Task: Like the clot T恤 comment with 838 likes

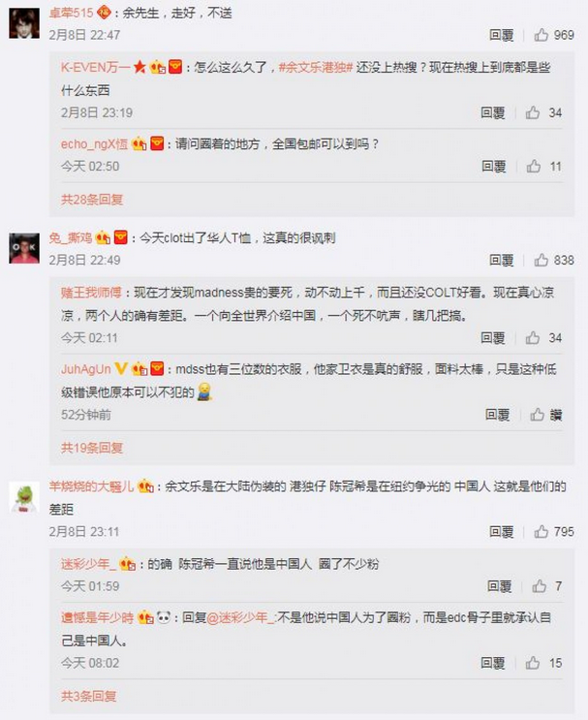Action: 541,260
